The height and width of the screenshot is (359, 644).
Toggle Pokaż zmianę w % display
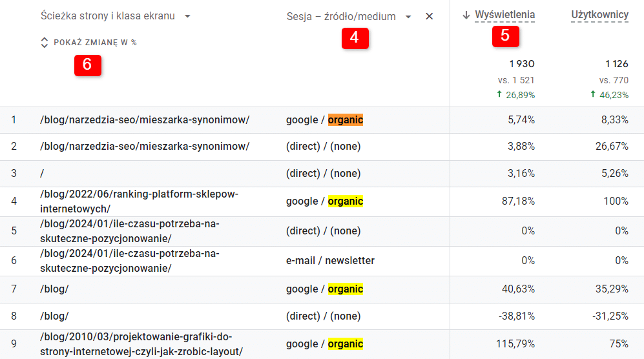tap(95, 43)
